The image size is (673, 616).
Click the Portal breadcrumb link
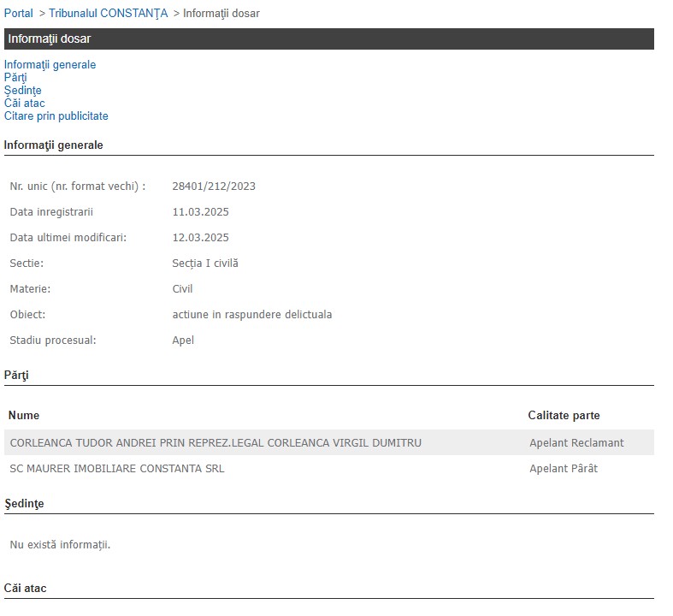pyautogui.click(x=19, y=14)
